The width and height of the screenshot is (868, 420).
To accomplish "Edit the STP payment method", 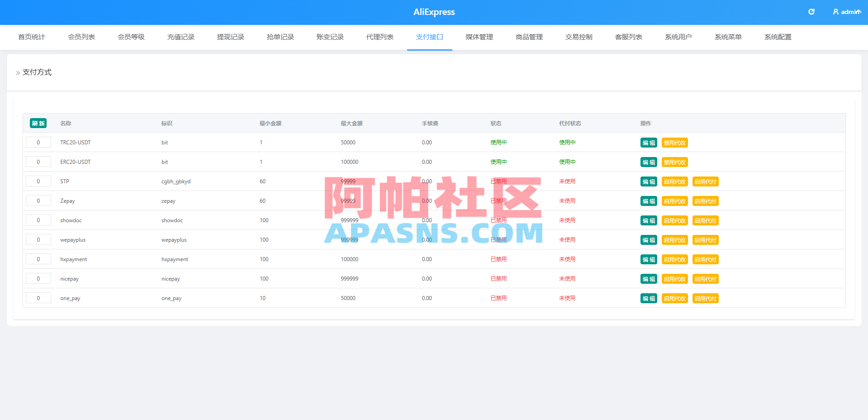I will tap(649, 181).
